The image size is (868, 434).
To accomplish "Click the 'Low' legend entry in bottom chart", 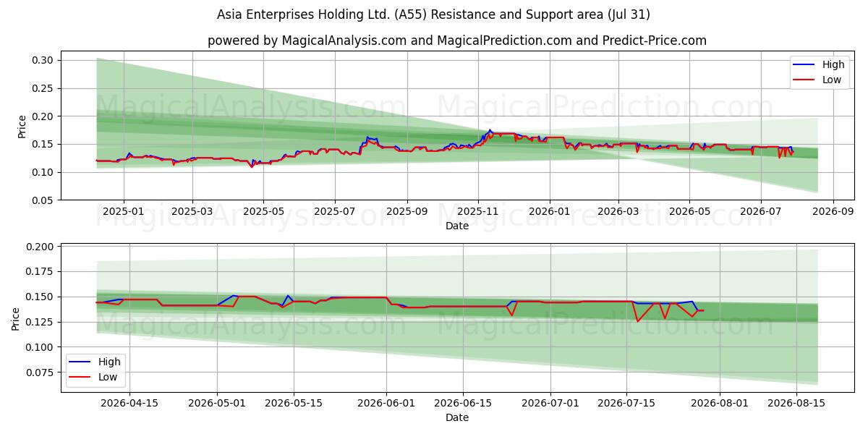I will click(x=109, y=377).
